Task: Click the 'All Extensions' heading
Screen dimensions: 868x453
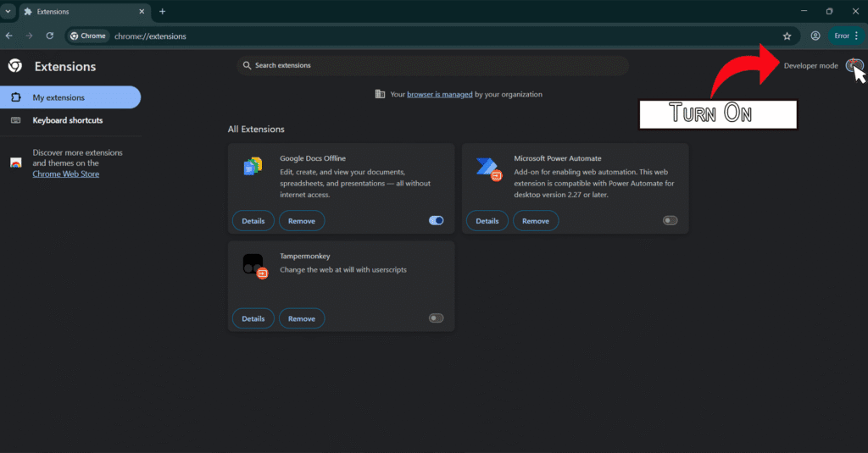Action: tap(256, 129)
